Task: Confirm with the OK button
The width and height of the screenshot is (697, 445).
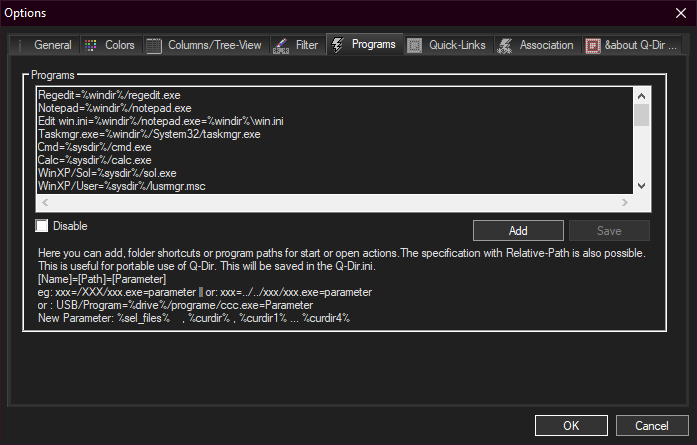Action: [571, 425]
